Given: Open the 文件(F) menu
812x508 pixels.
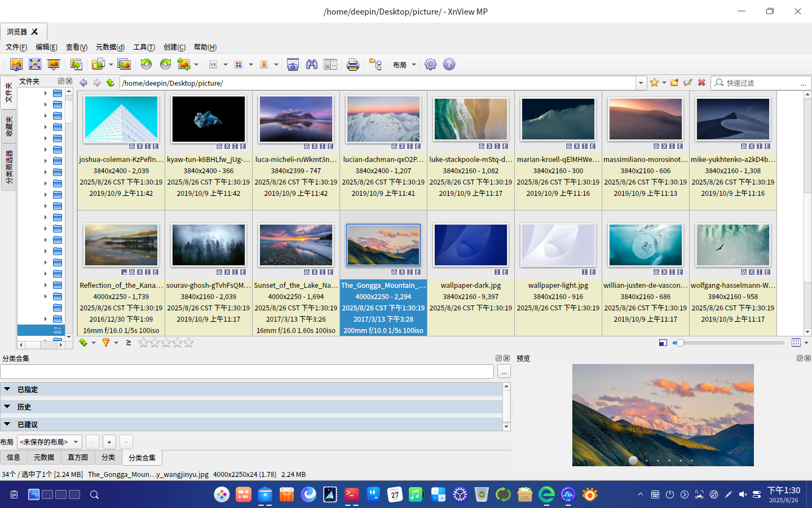Looking at the screenshot, I should pos(16,47).
